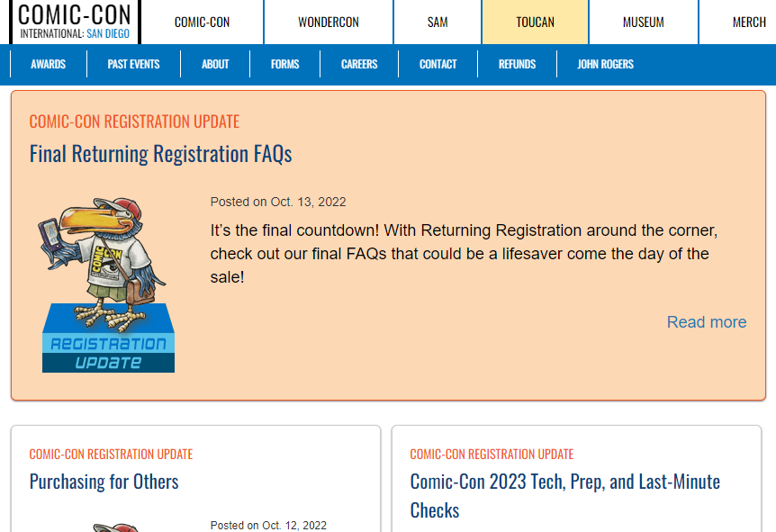Viewport: 776px width, 532px height.
Task: Open the CAREERS menu item
Action: (x=359, y=64)
